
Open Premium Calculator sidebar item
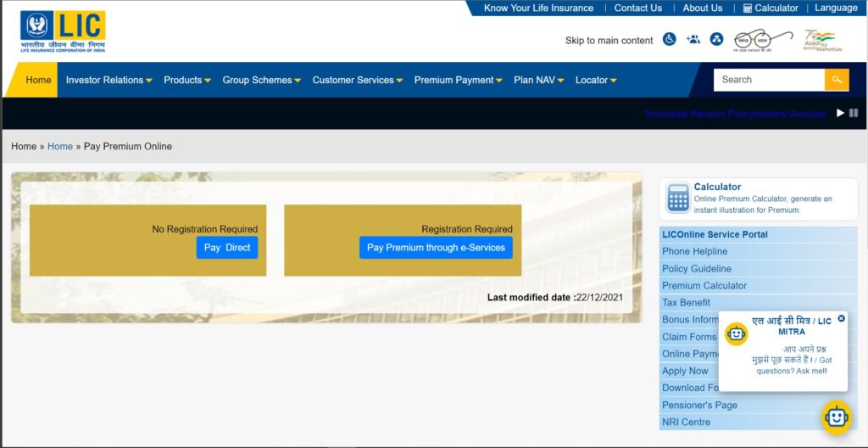click(x=704, y=286)
